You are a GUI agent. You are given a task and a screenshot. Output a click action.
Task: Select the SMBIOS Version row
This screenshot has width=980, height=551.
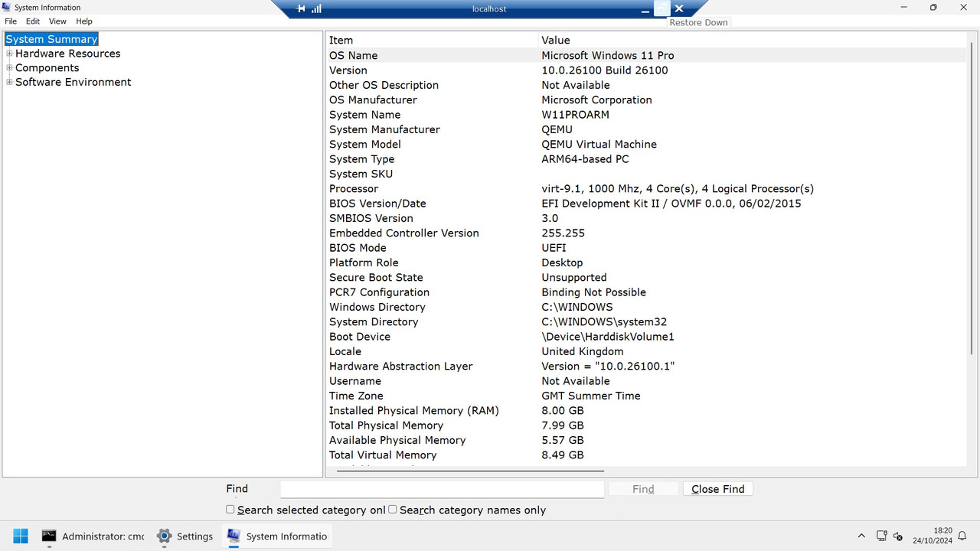point(646,218)
